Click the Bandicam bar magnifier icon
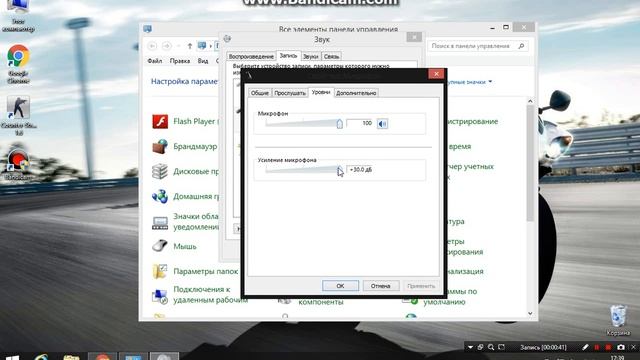The height and width of the screenshot is (360, 640). click(491, 347)
